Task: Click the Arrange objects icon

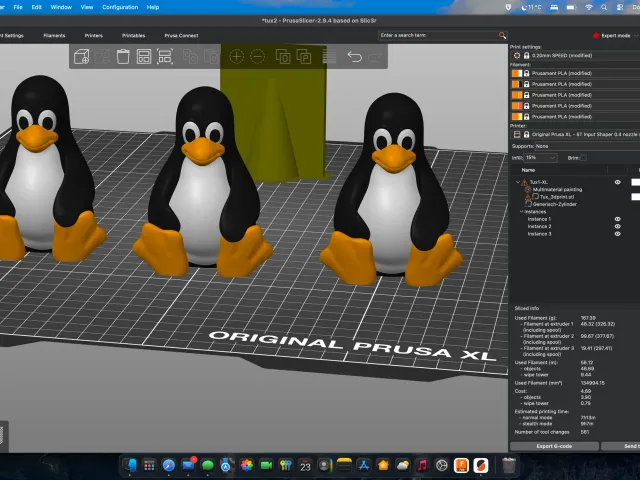Action: (x=144, y=57)
